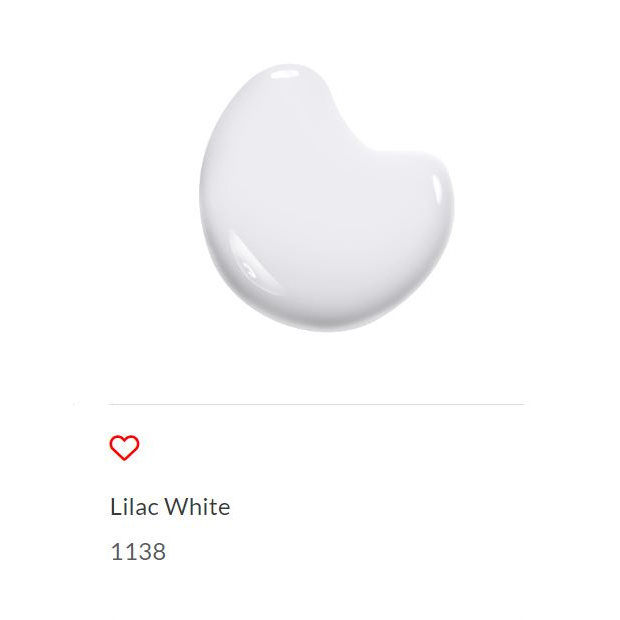
Task: Click the color code 1138
Action: tap(138, 552)
